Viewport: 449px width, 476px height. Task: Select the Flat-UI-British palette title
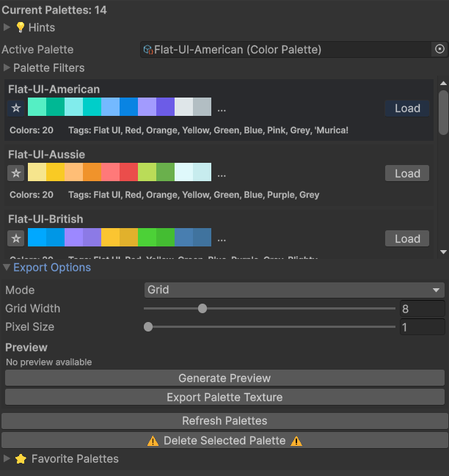click(x=45, y=219)
